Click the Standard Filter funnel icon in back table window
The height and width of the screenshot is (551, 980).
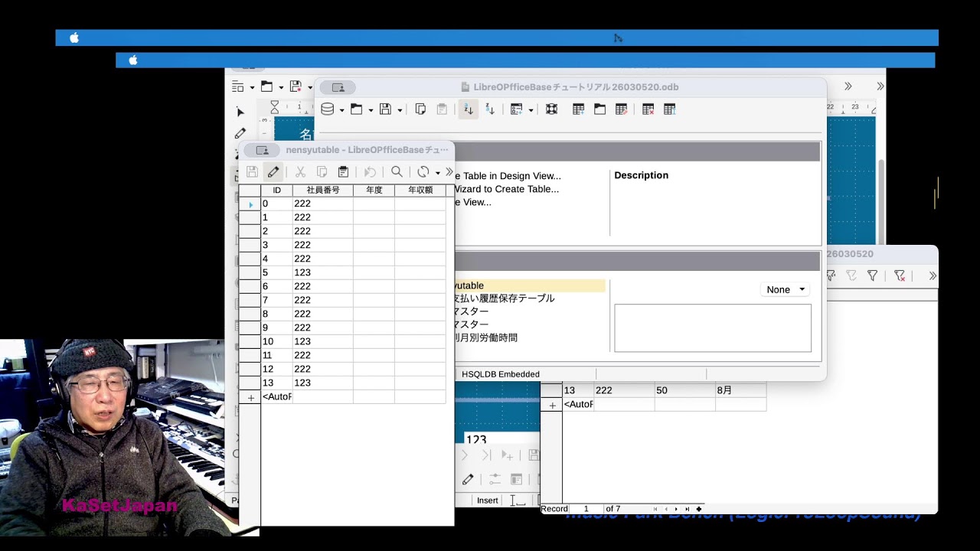(872, 275)
